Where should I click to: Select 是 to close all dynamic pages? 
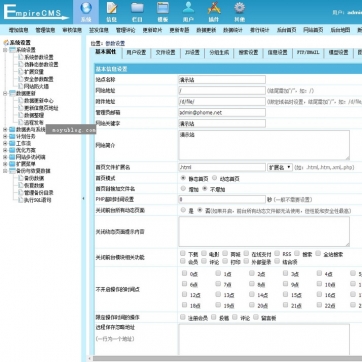(183, 210)
